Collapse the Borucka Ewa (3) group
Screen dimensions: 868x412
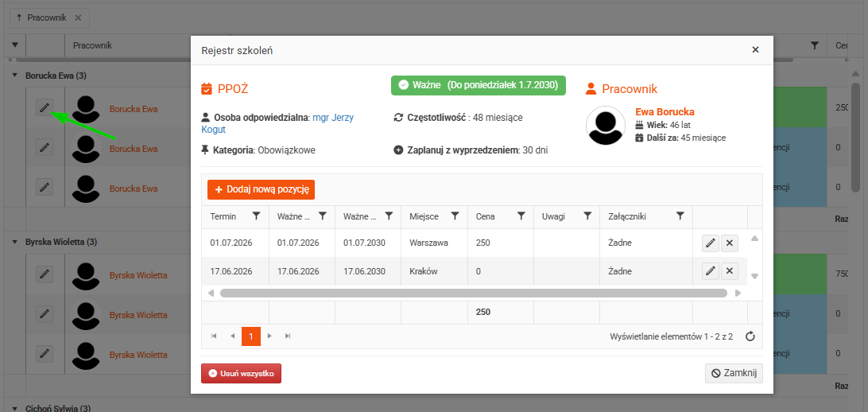pos(15,76)
